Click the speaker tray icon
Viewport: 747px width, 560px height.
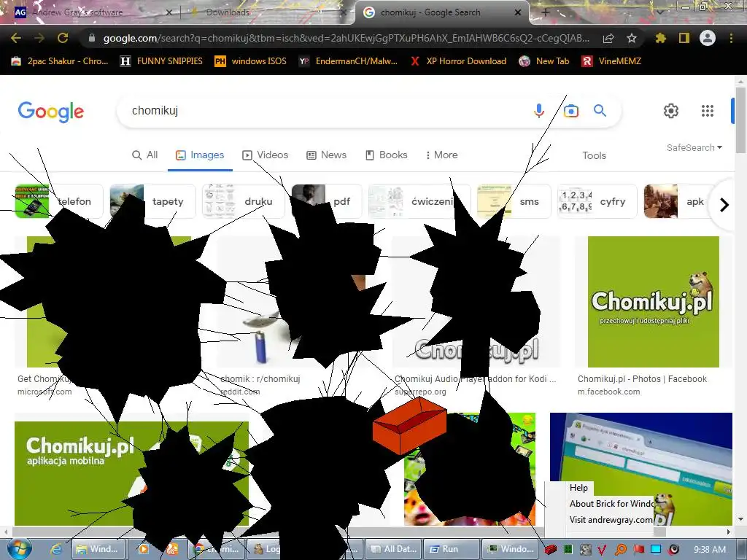click(673, 550)
